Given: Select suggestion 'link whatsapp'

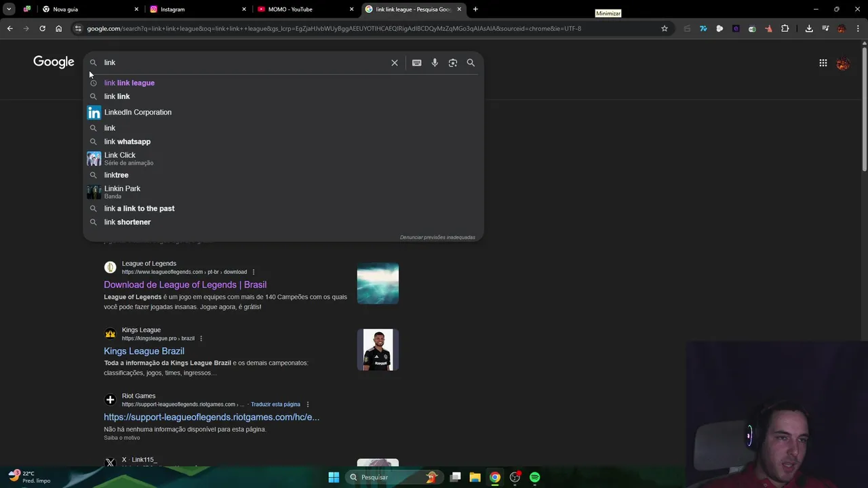Looking at the screenshot, I should click(x=283, y=142).
